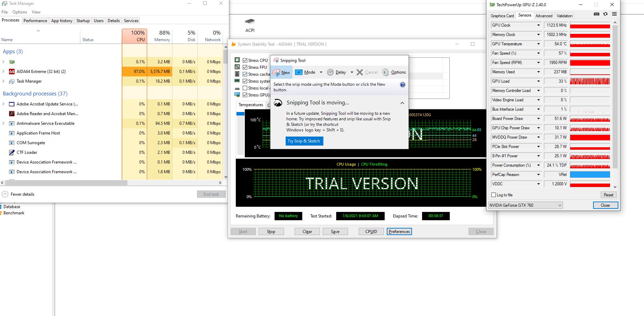Expand the Antimalware Service Executable row
The image size is (644, 316).
coord(3,123)
